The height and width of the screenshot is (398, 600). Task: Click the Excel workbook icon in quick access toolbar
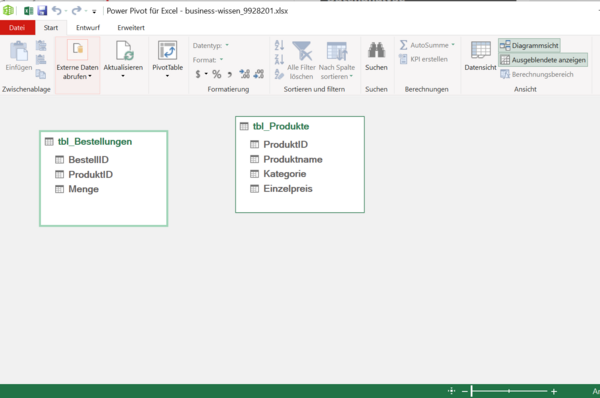28,11
